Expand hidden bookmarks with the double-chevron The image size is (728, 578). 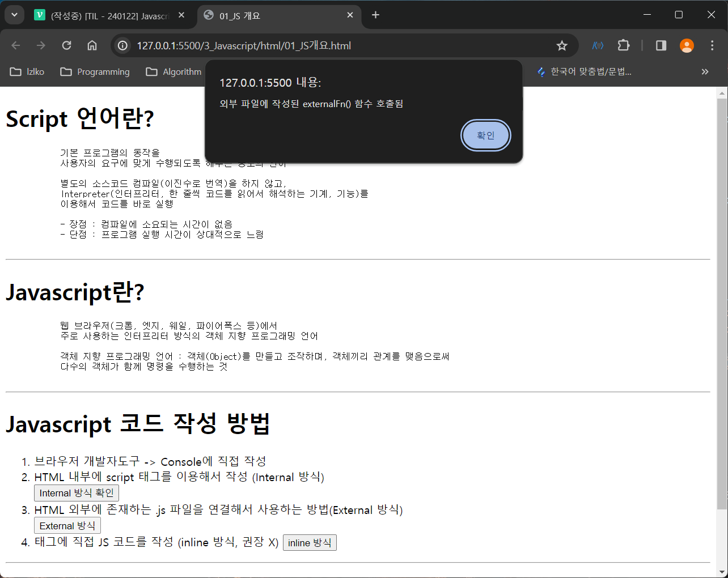(x=705, y=71)
